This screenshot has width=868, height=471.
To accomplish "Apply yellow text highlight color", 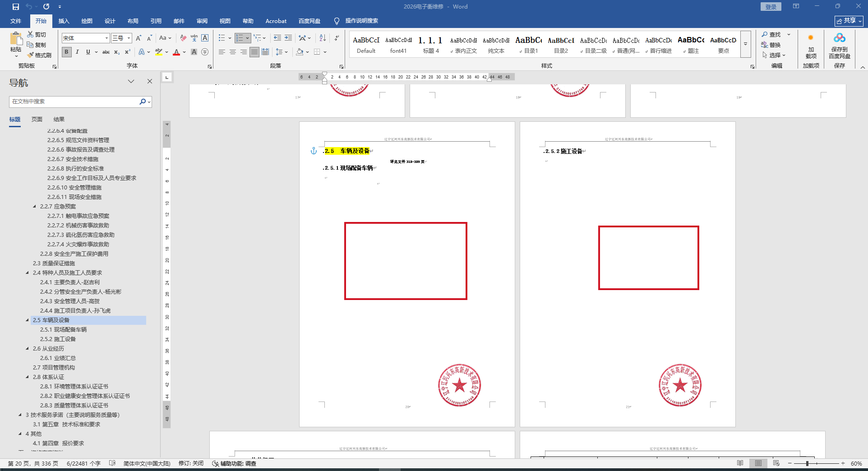I will (x=158, y=52).
